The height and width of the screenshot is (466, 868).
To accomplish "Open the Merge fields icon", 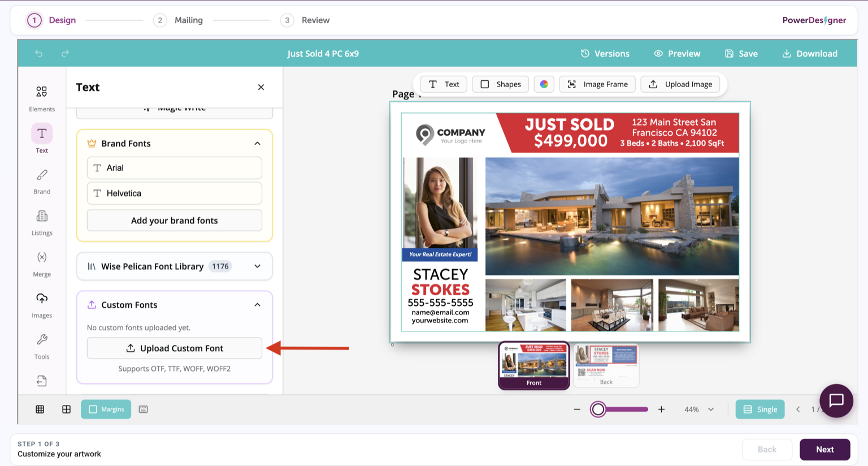I will pos(42,264).
